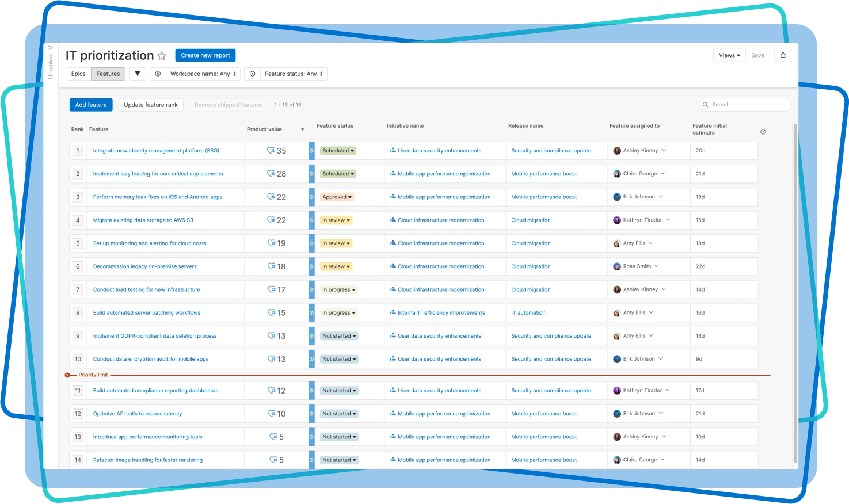
Task: Expand the Unranked sidebar panel arrows
Action: coord(51,48)
